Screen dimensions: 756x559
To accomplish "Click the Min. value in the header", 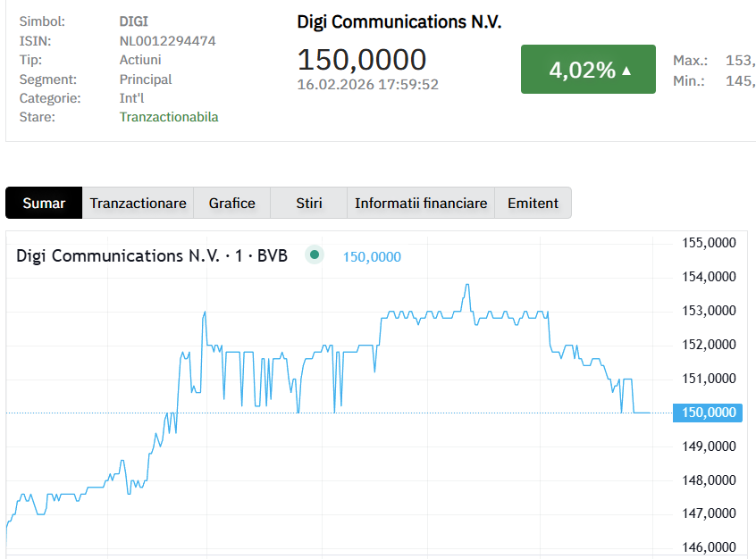I will click(x=738, y=80).
